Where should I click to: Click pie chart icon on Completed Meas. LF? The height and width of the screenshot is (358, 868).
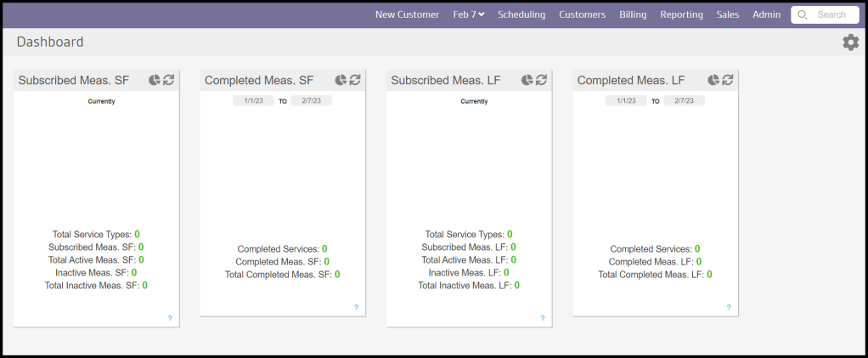[x=713, y=80]
